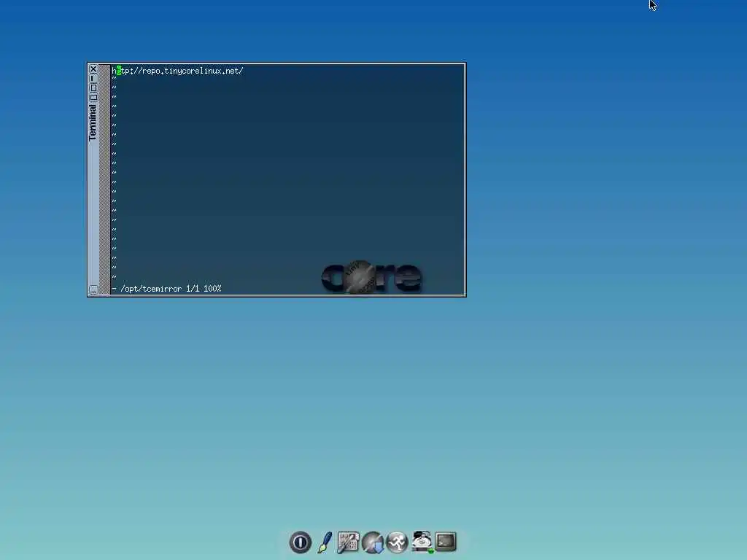
Task: Click the vertical Terminal title label
Action: click(x=93, y=122)
